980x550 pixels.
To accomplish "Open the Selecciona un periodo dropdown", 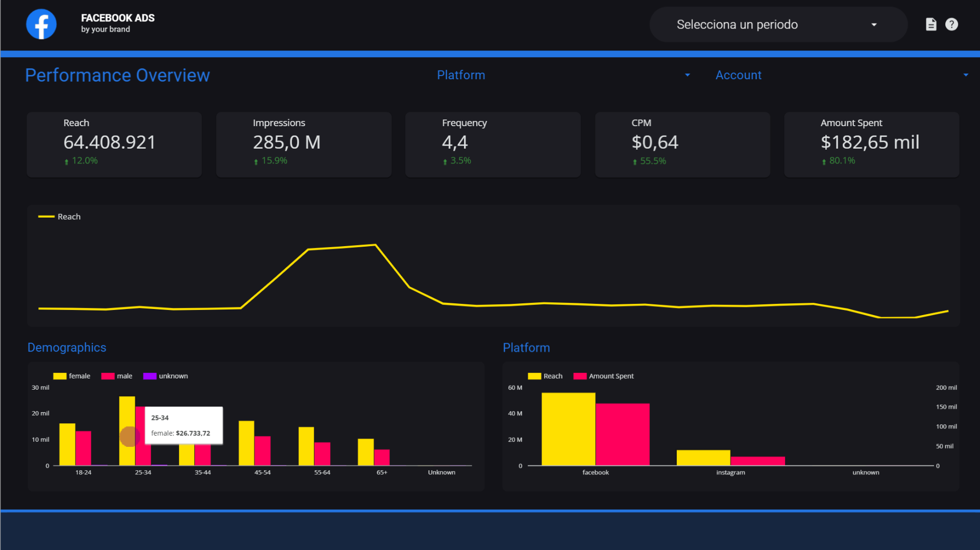I will [x=778, y=24].
